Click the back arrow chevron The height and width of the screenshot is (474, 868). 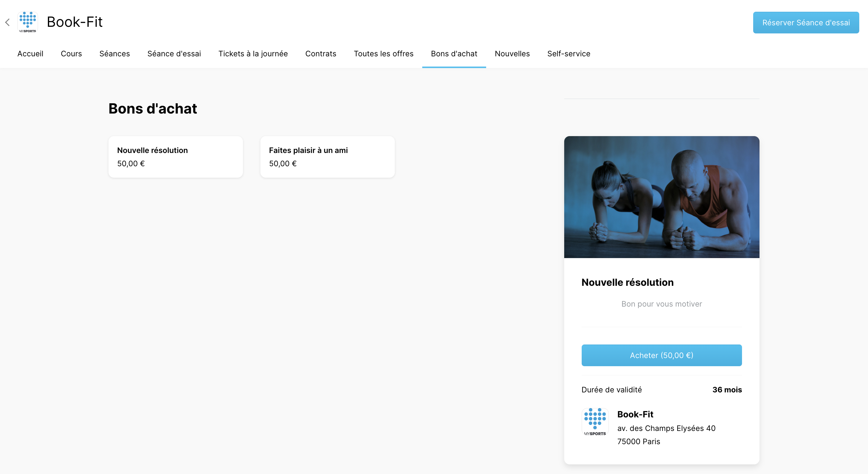click(x=8, y=22)
